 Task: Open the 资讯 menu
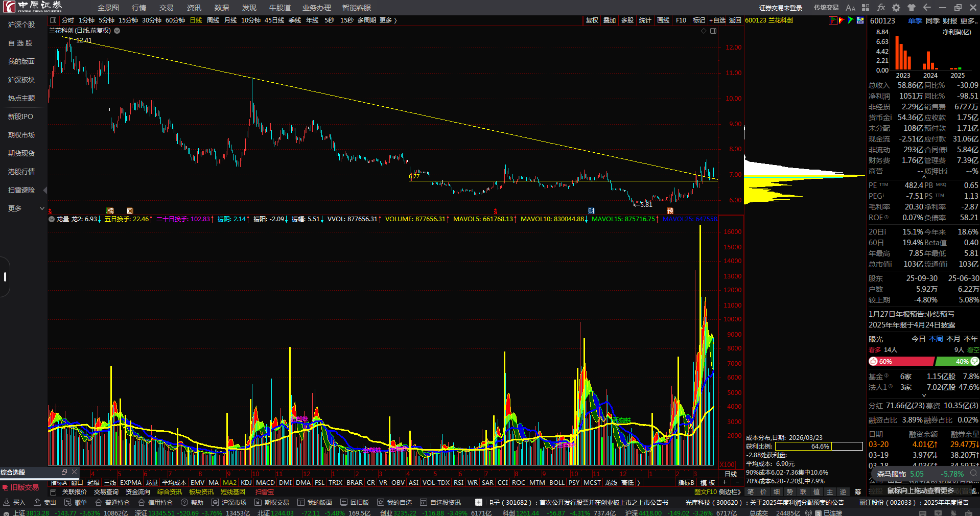(194, 8)
